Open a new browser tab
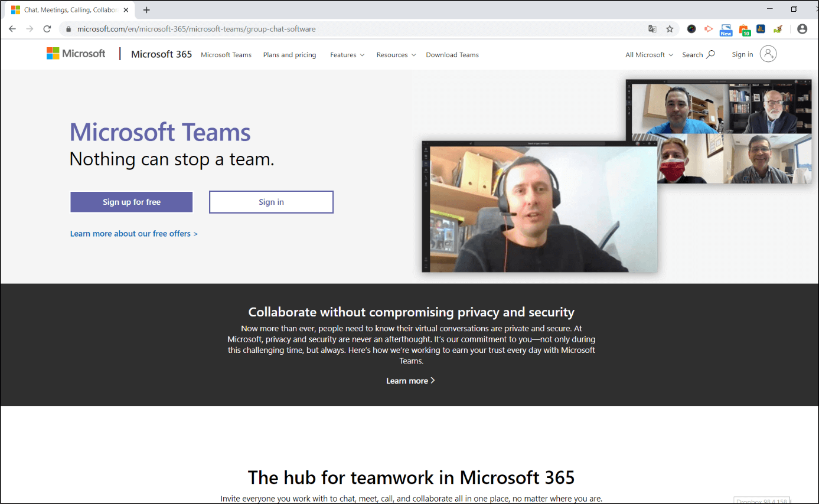This screenshot has height=504, width=819. pyautogui.click(x=146, y=10)
